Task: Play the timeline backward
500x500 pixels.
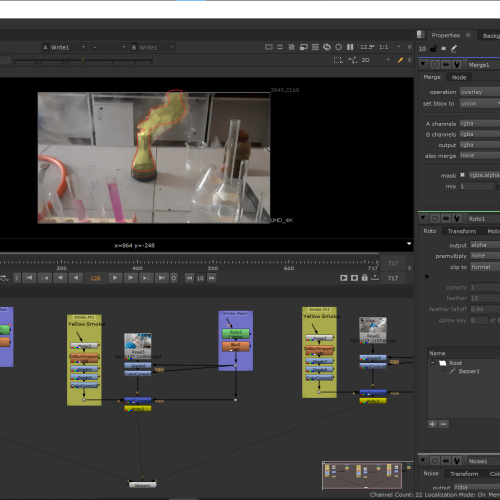Action: click(76, 278)
